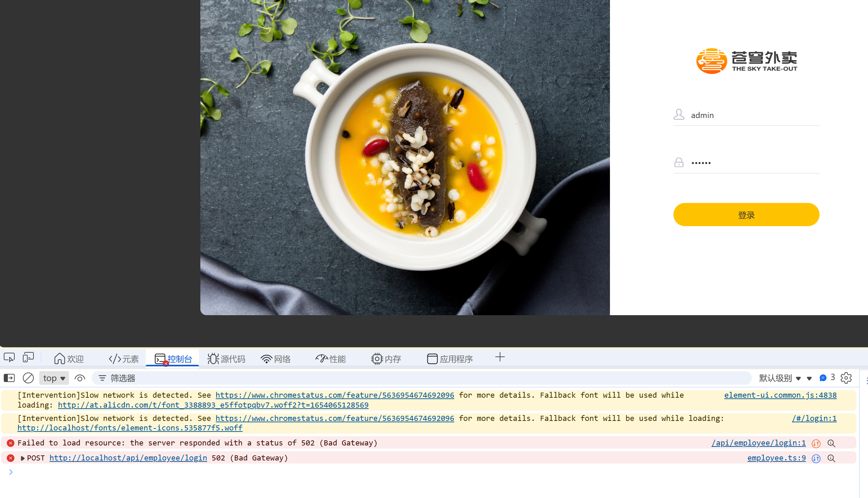Click the blue issues count icon
868x498 pixels.
(823, 378)
